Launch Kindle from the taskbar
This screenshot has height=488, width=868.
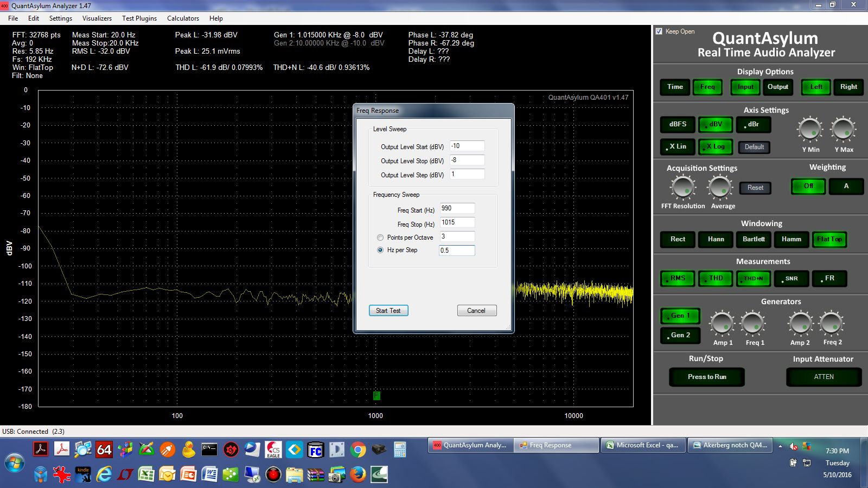click(x=83, y=475)
